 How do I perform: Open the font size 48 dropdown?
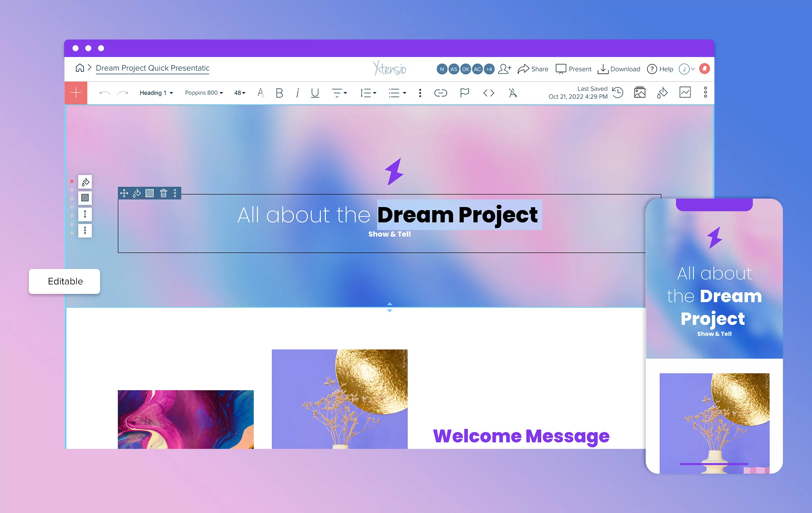[x=239, y=93]
